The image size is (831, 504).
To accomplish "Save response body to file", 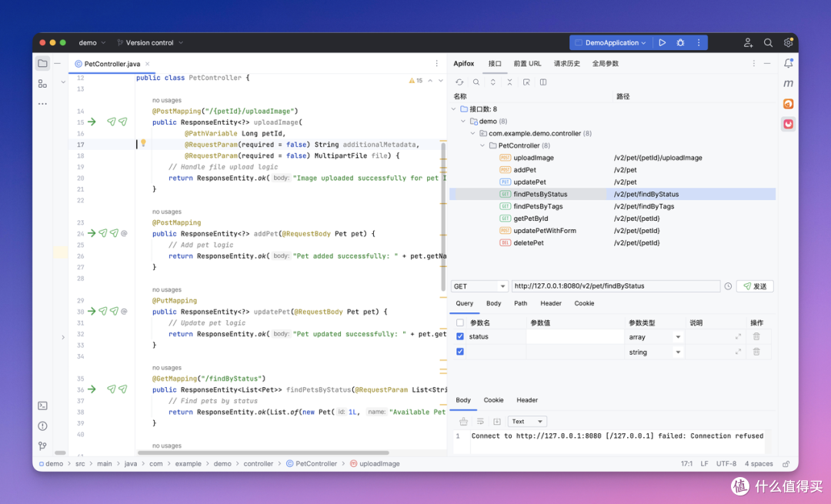I will 496,422.
